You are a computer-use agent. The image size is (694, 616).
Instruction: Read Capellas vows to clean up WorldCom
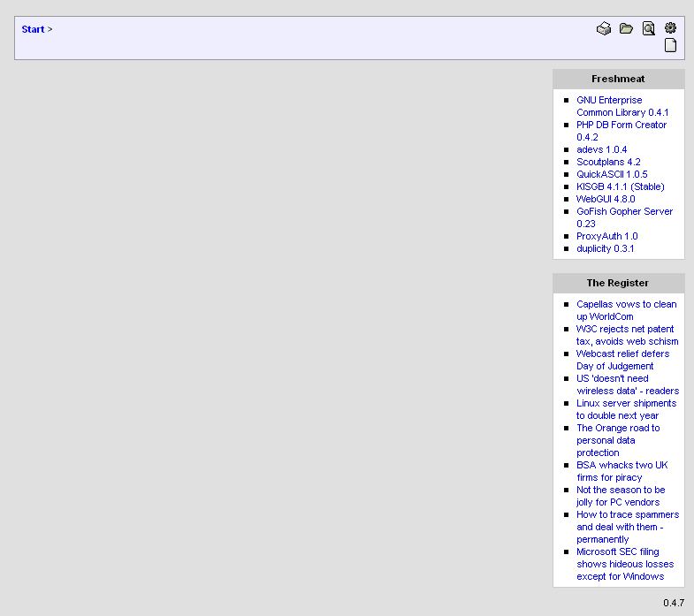click(x=626, y=310)
